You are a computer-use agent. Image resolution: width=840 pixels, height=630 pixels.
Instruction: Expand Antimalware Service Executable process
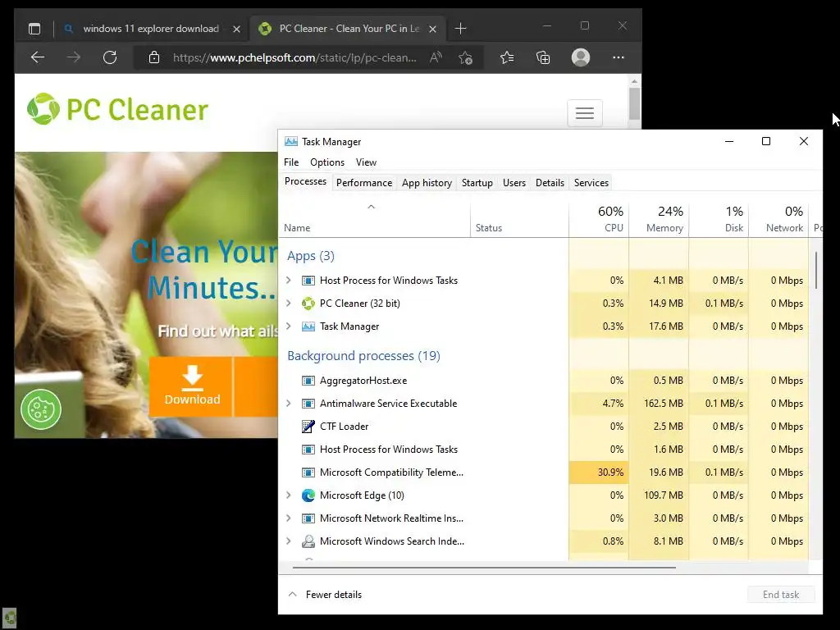click(289, 404)
